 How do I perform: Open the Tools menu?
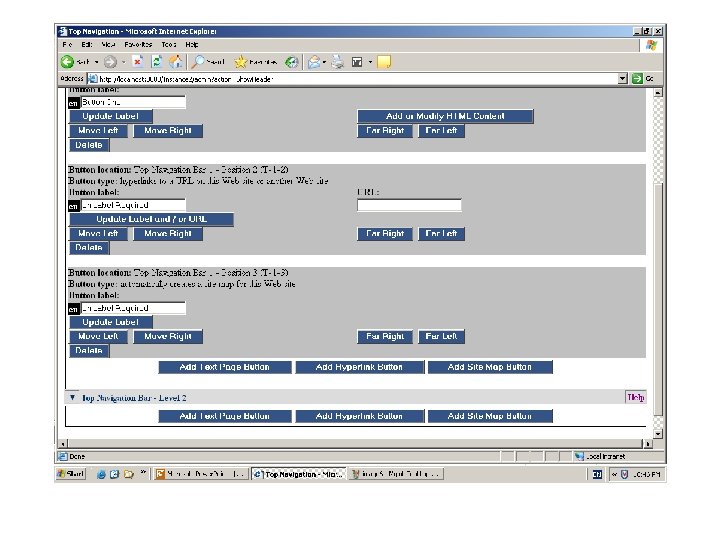click(169, 45)
